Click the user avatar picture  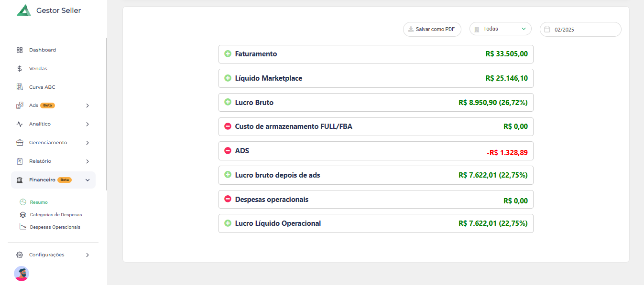[x=22, y=274]
